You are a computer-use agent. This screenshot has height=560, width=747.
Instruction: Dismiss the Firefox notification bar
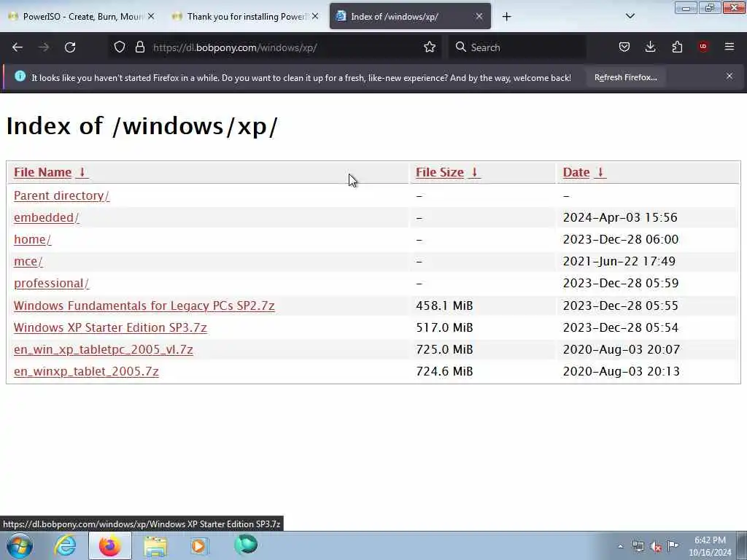729,76
